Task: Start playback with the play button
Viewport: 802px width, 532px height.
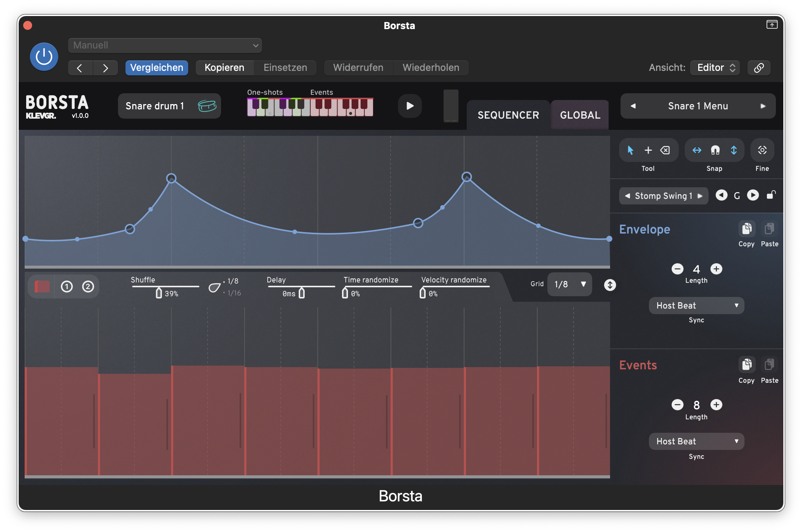Action: 410,106
